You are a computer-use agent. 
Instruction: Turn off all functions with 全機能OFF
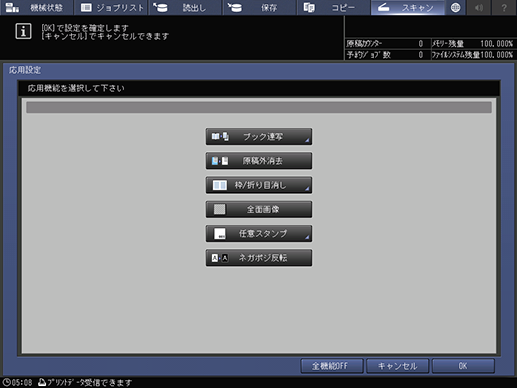point(332,366)
